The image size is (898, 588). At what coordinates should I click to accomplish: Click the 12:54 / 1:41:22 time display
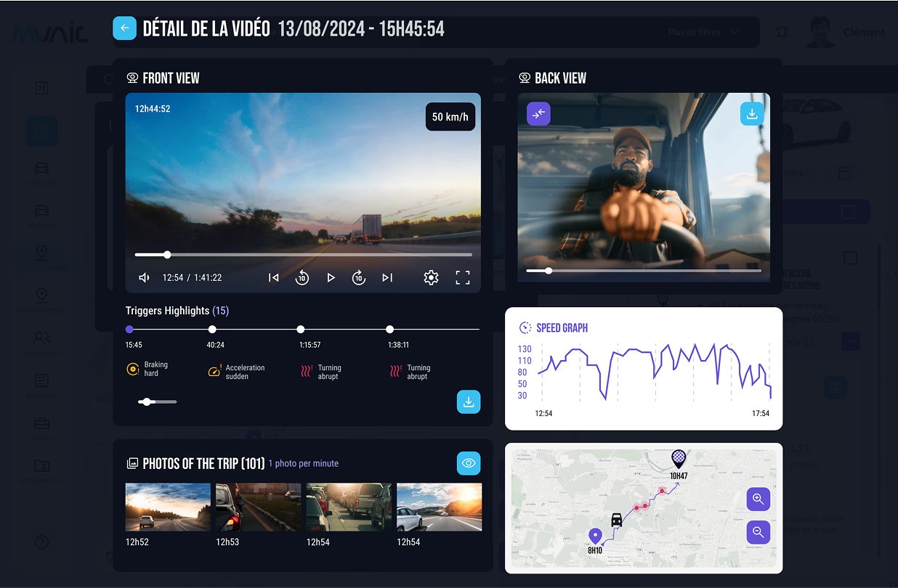click(x=192, y=277)
